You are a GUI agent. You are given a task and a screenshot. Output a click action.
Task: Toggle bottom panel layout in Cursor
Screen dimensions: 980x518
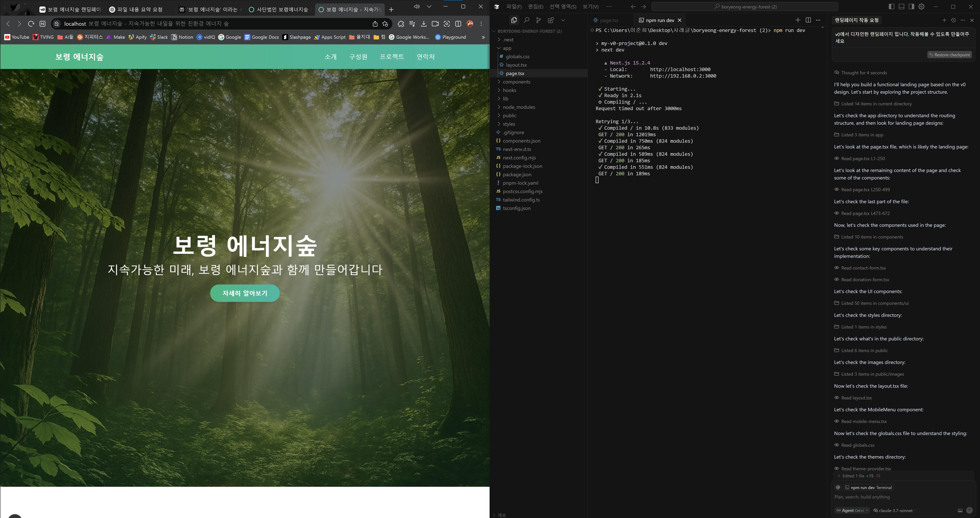[x=901, y=7]
